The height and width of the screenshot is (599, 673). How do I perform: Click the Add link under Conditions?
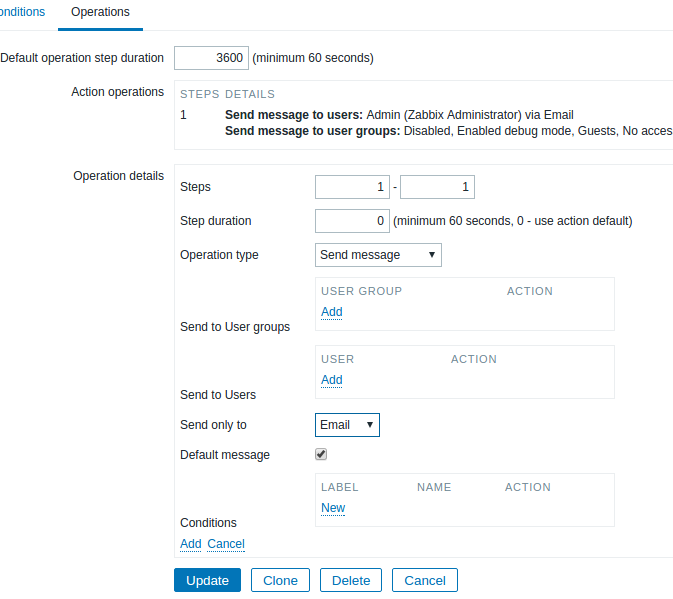190,544
